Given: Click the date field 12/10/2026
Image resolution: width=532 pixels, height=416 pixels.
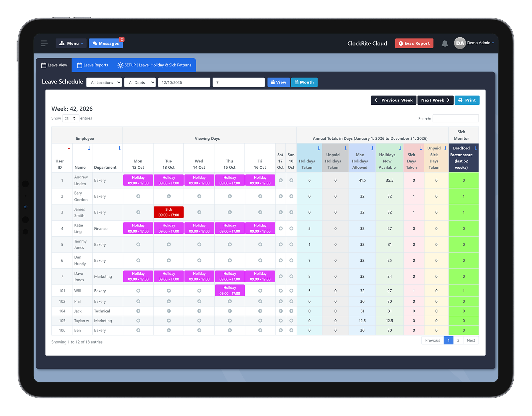Looking at the screenshot, I should 184,82.
